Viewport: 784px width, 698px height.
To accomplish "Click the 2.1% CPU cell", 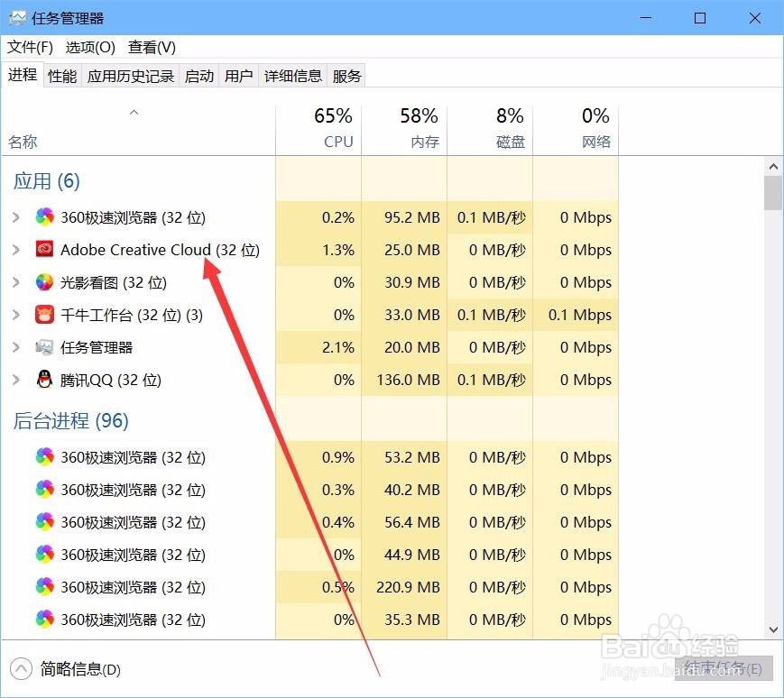I will coord(318,347).
